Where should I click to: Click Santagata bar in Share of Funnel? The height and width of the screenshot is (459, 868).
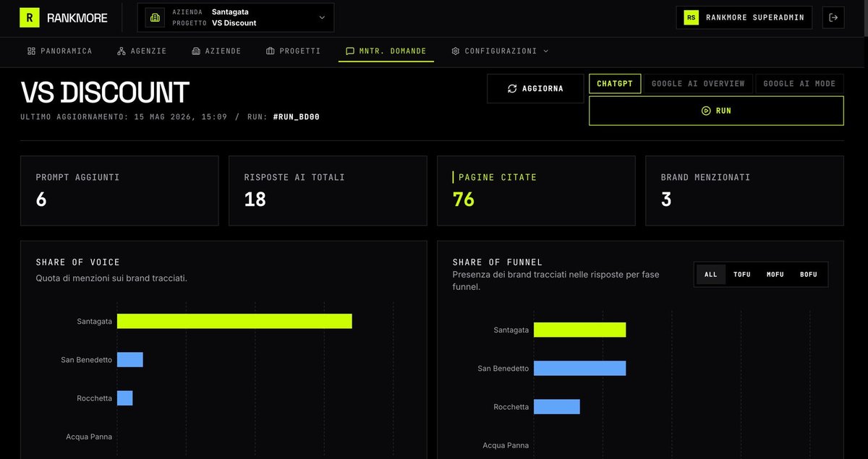pos(579,330)
